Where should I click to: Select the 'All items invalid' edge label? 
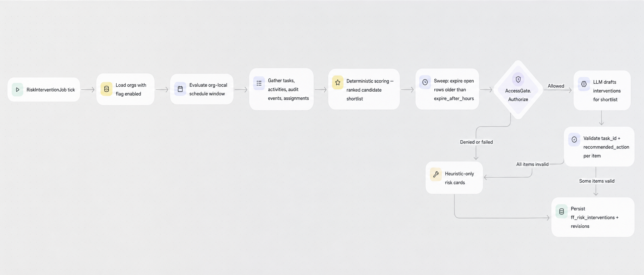[532, 164]
